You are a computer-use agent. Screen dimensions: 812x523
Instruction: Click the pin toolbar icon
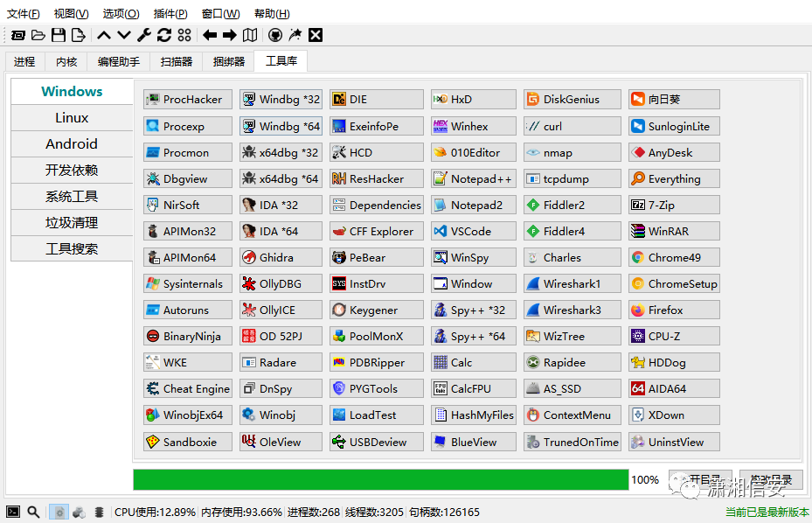click(295, 35)
